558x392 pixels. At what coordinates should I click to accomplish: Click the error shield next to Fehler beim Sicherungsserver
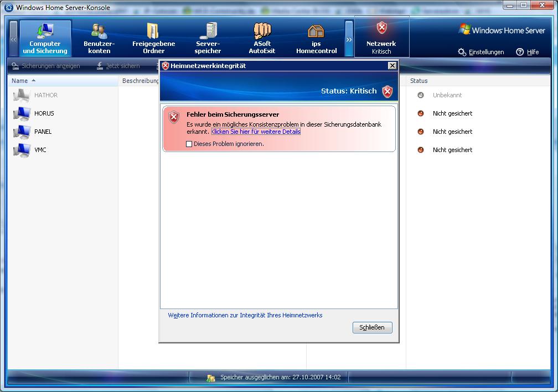tap(174, 117)
